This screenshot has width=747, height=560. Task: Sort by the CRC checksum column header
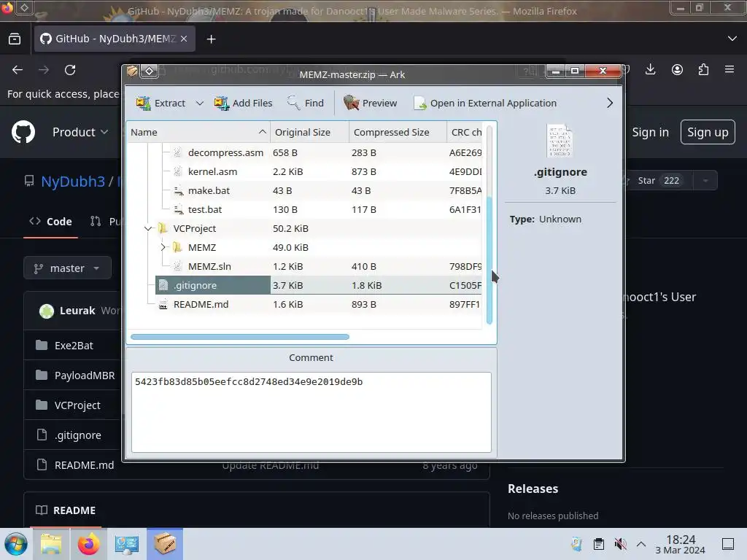[466, 133]
